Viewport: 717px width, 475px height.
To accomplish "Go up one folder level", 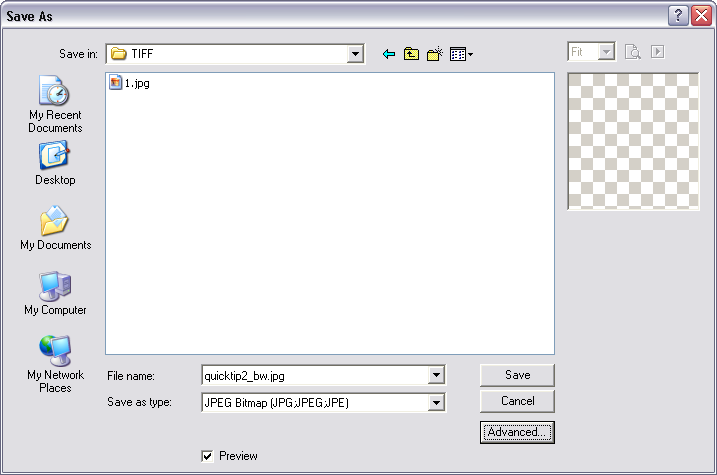I will click(411, 54).
